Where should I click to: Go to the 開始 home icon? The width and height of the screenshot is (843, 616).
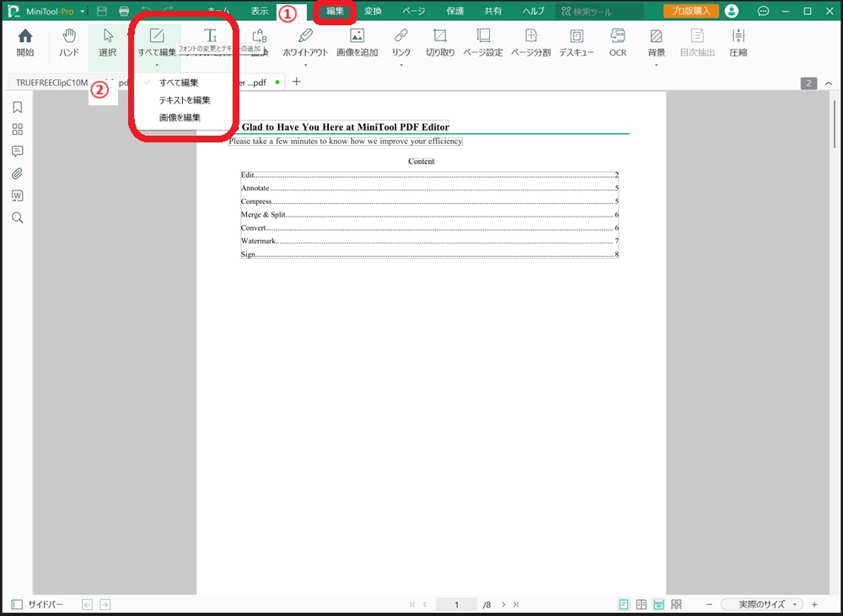pyautogui.click(x=25, y=42)
